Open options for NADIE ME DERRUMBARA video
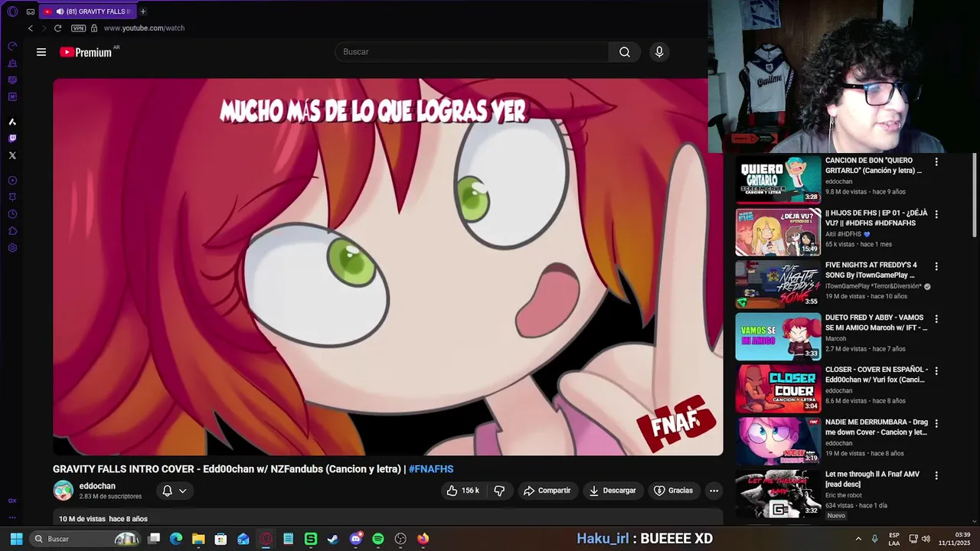 point(936,422)
